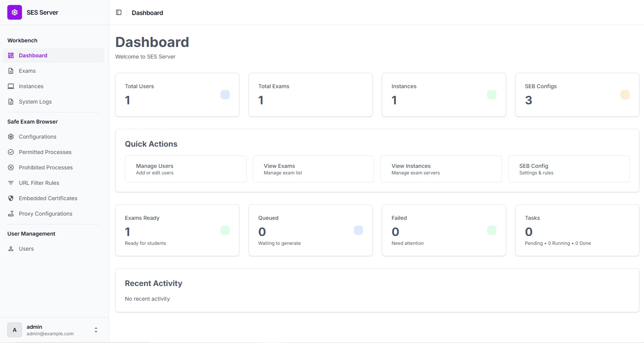Toggle the sidebar collapse panel icon
The width and height of the screenshot is (644, 343).
(x=119, y=12)
